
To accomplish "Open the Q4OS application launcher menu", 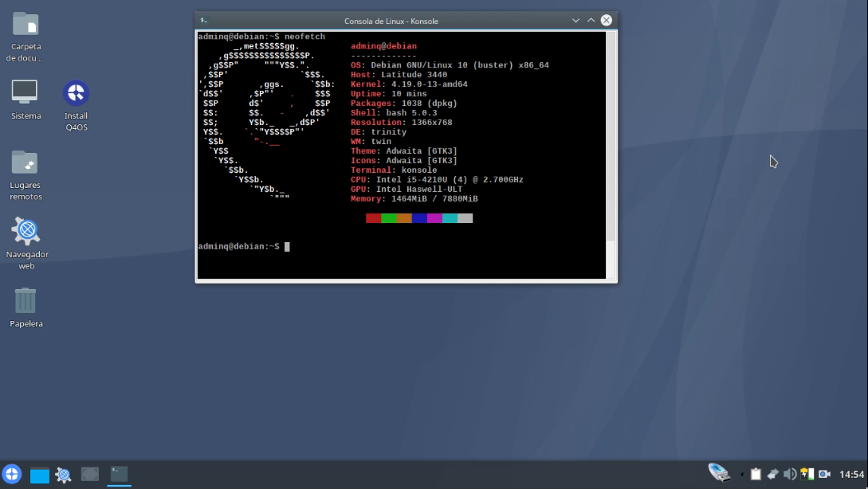I will (x=11, y=474).
